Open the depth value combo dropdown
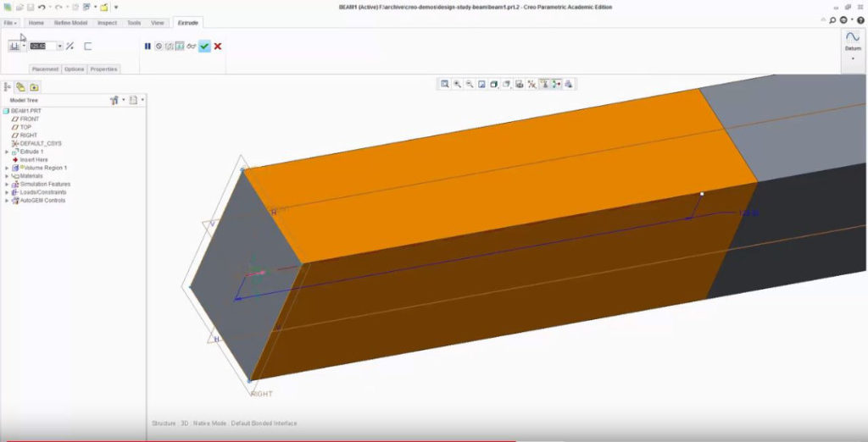The width and height of the screenshot is (868, 442). click(60, 46)
